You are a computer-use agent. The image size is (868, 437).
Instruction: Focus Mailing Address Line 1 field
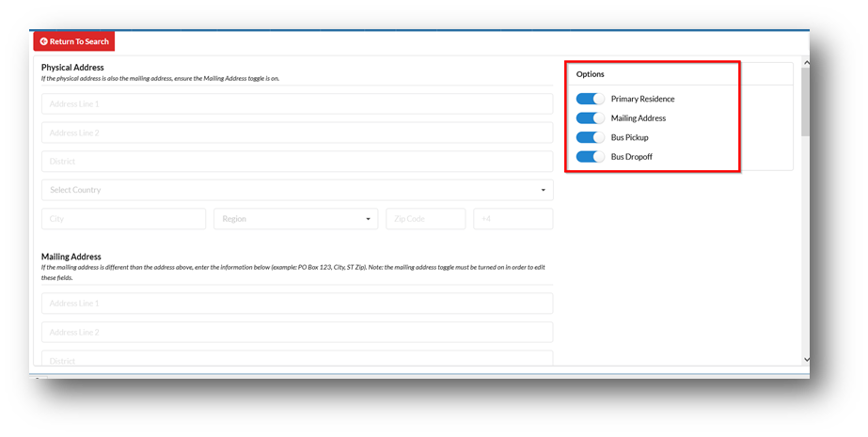(297, 304)
